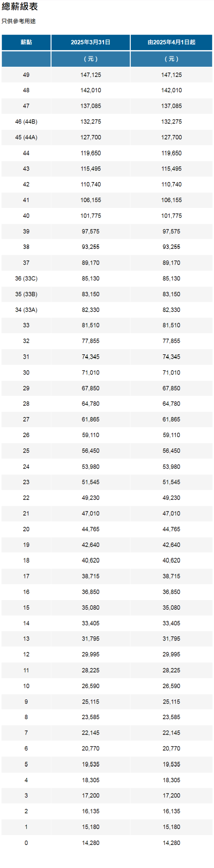The height and width of the screenshot is (868, 214).
Task: Click the 薪點 column header
Action: [x=26, y=42]
